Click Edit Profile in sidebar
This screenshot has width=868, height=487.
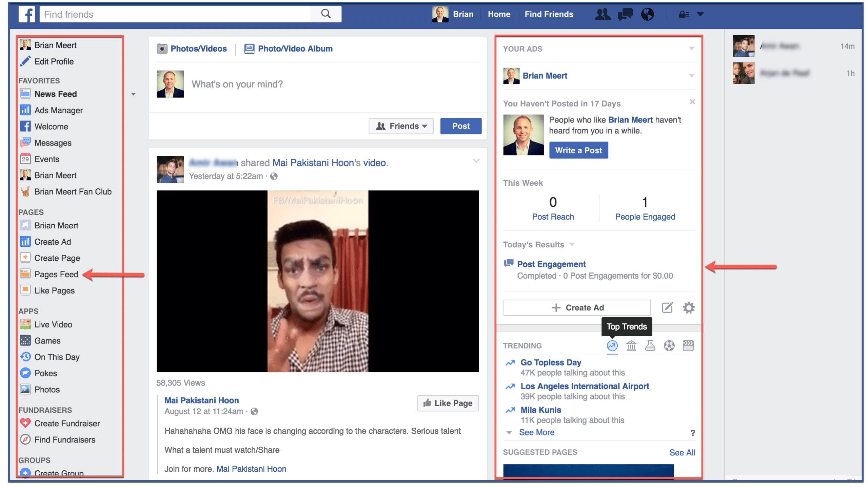click(x=47, y=61)
